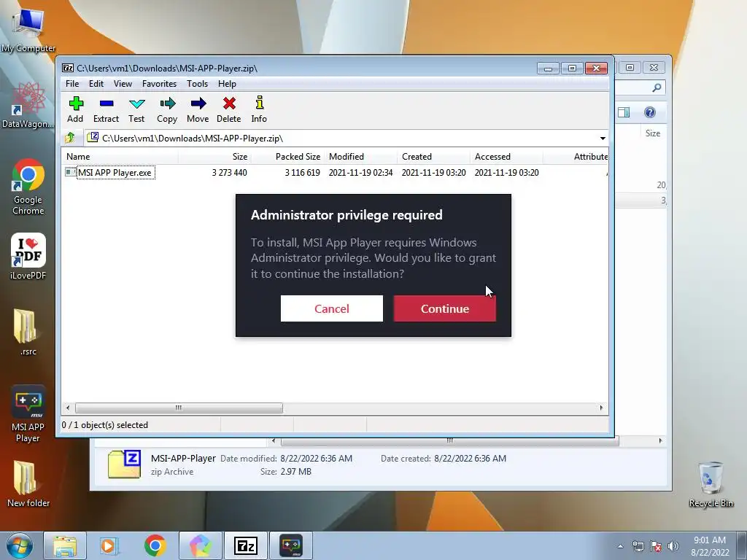The image size is (747, 560).
Task: Open media player taskbar icon
Action: [109, 545]
